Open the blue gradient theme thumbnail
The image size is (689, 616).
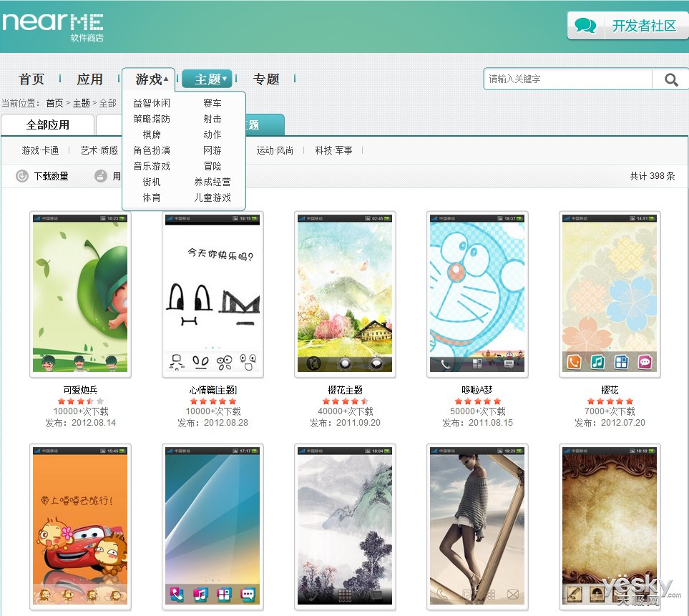[212, 527]
